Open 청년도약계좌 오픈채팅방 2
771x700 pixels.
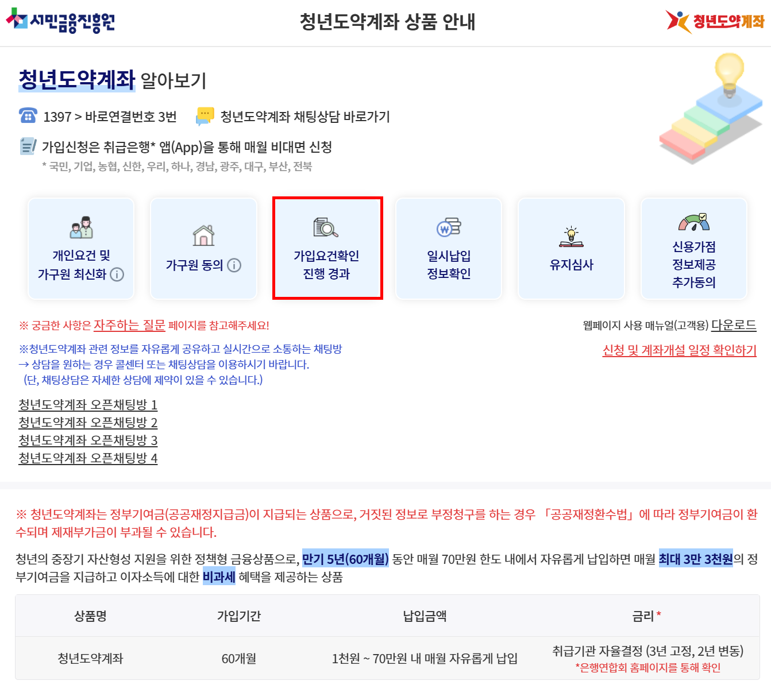pyautogui.click(x=88, y=423)
